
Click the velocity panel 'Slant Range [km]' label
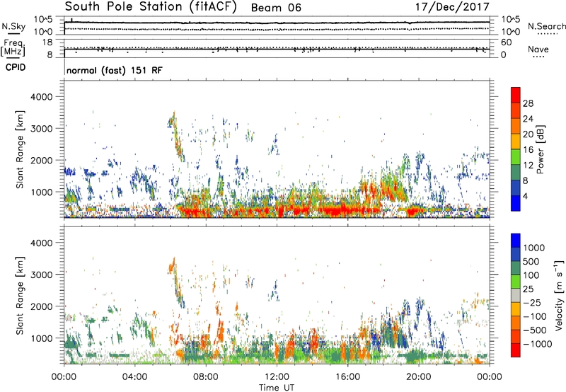click(x=20, y=295)
